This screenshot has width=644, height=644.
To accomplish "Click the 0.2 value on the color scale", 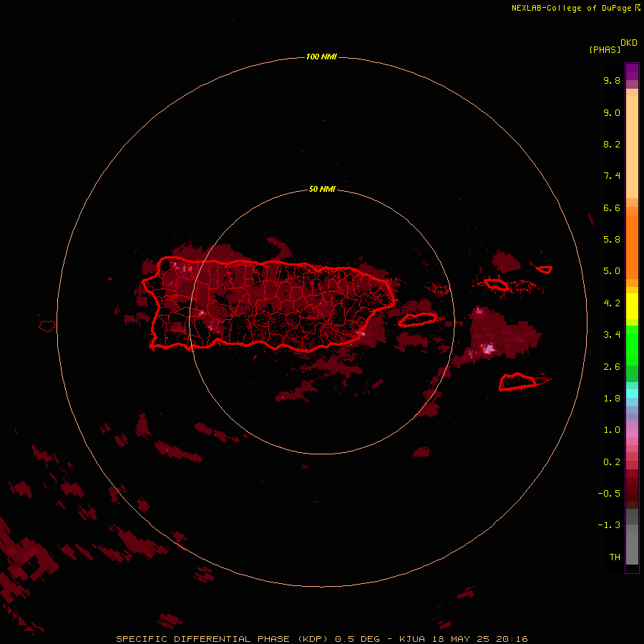I will point(612,462).
